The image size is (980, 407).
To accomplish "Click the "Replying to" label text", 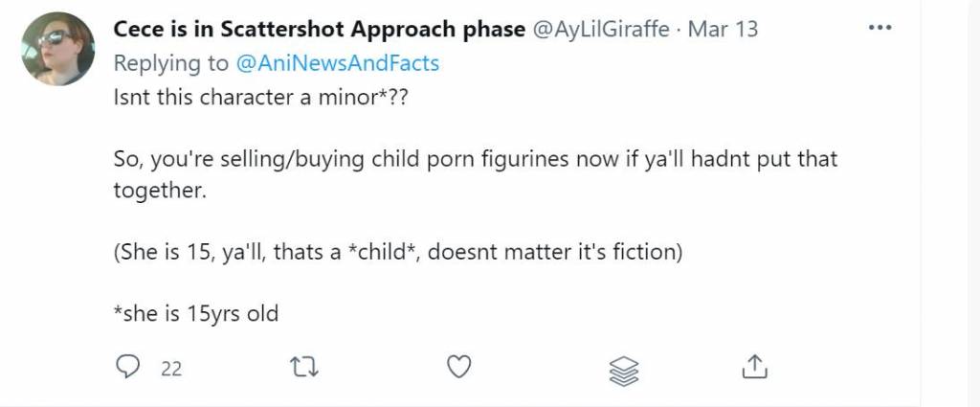I will (x=170, y=63).
